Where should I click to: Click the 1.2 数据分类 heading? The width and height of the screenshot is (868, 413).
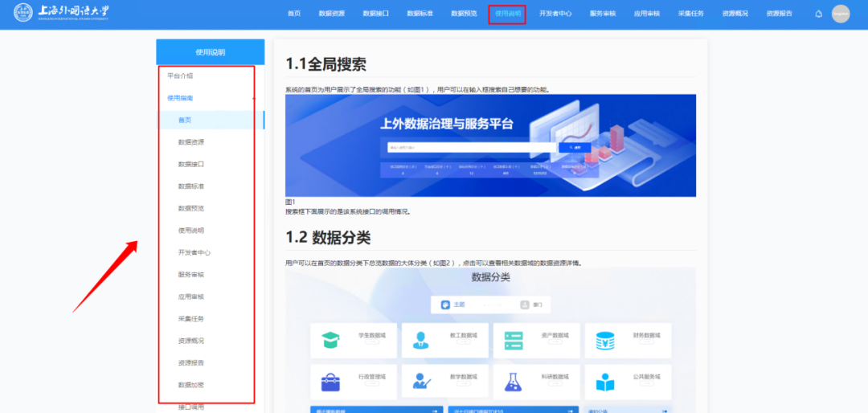click(x=328, y=238)
